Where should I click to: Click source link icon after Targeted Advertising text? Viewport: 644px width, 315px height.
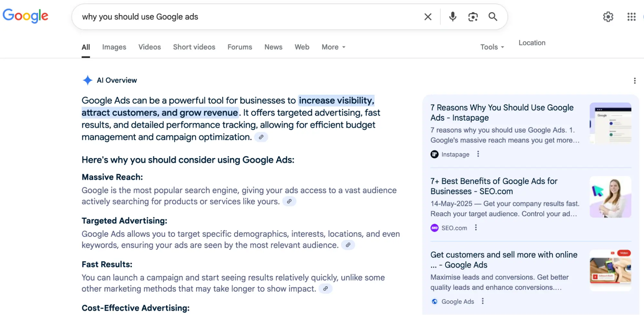pos(348,245)
